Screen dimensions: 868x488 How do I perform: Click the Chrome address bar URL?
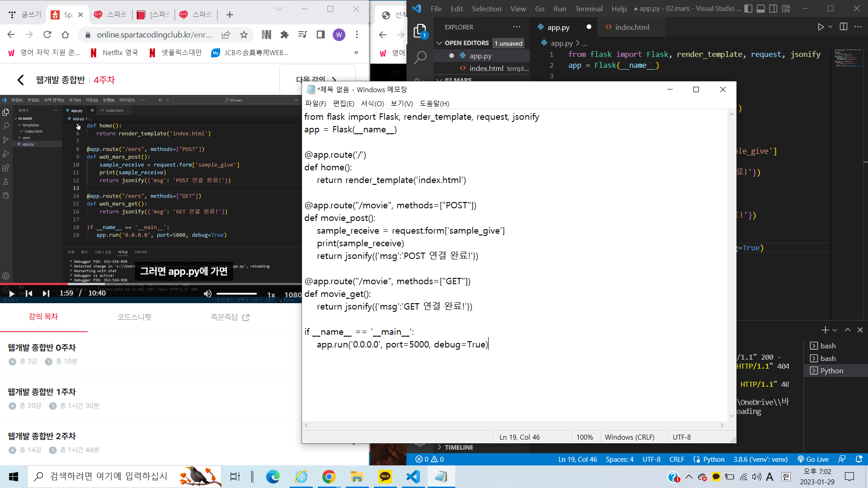click(154, 35)
